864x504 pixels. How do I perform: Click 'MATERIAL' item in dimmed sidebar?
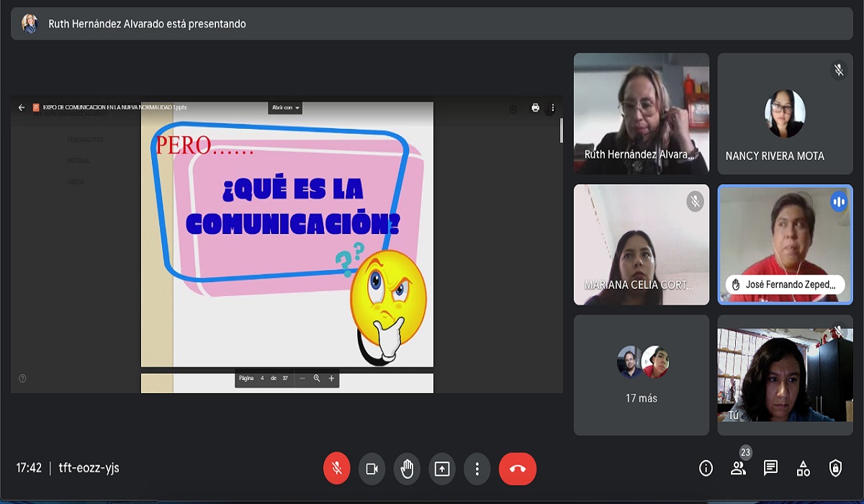78,161
